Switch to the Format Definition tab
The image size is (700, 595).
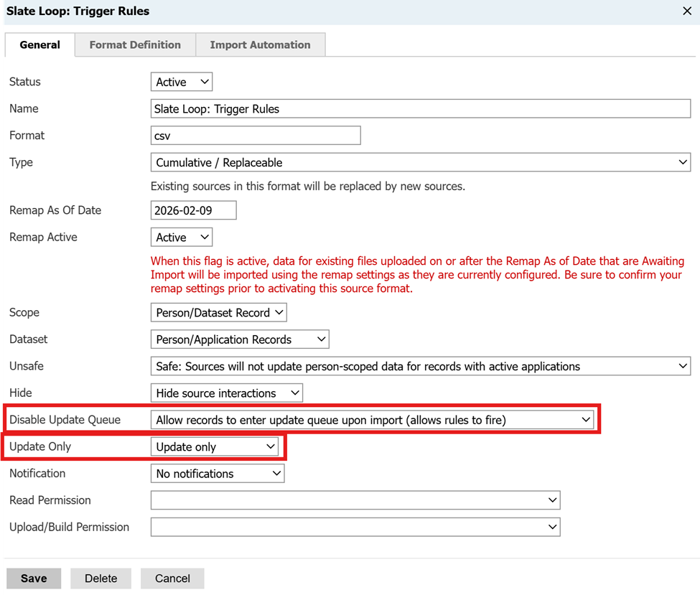(x=135, y=44)
